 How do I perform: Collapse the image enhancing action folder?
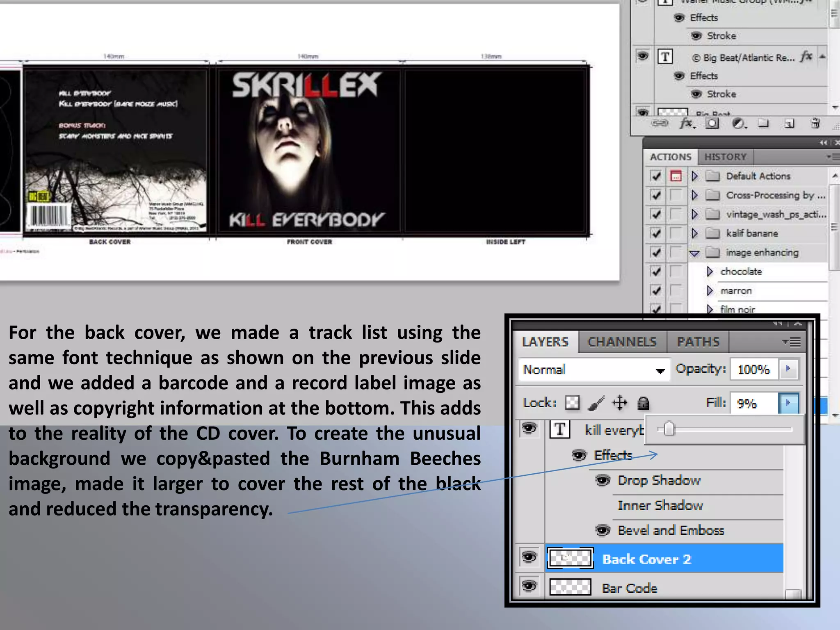[694, 253]
